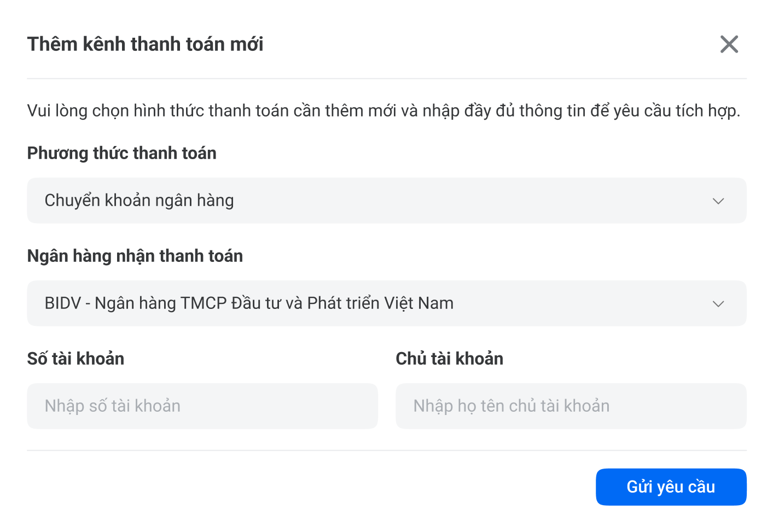Click the chevron on payment method dropdown
Viewport: 773px width, 532px height.
pos(719,201)
